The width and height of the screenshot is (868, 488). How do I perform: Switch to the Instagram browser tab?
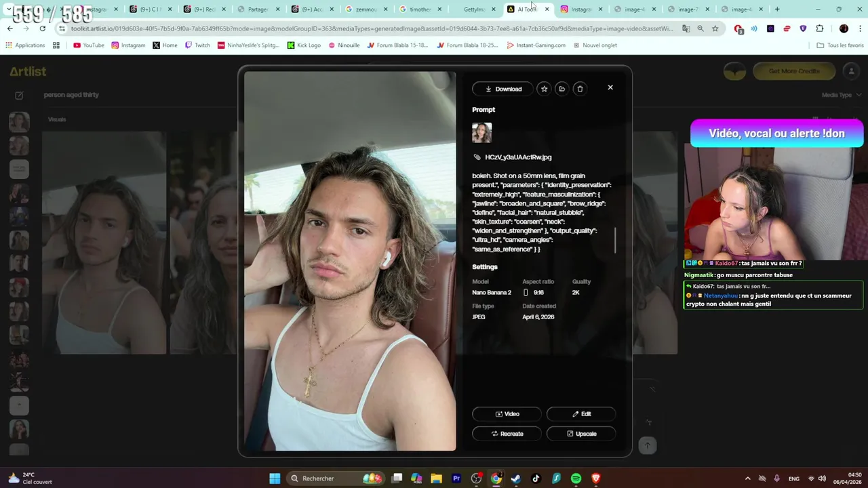[581, 9]
